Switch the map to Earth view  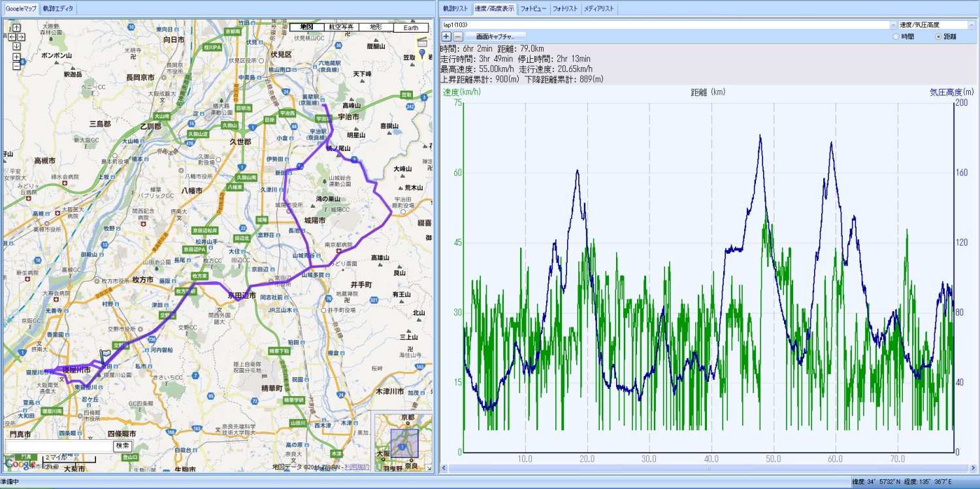[411, 27]
